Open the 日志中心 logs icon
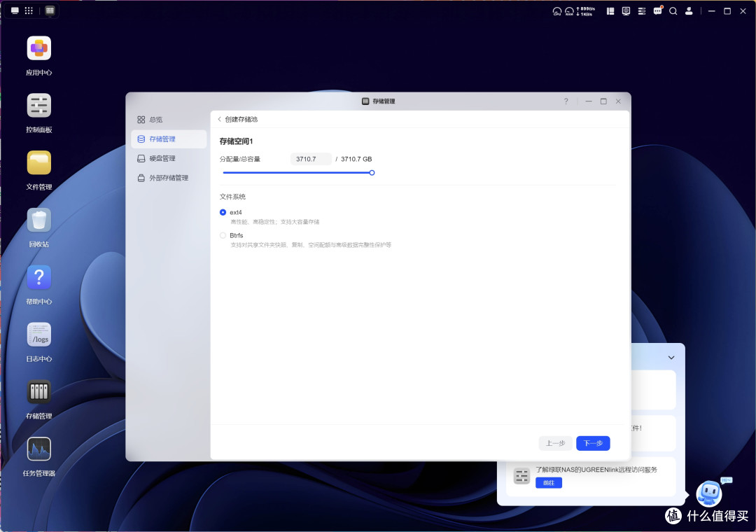The height and width of the screenshot is (532, 756). (x=39, y=335)
